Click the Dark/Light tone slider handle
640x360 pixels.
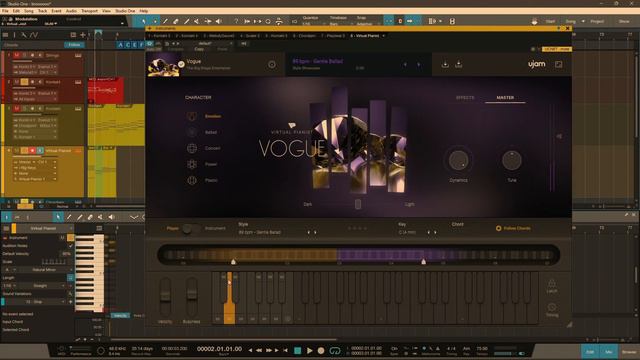pyautogui.click(x=358, y=204)
